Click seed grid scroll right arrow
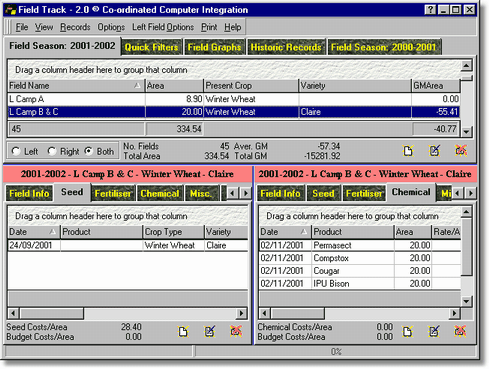489x369 pixels. coord(241,313)
